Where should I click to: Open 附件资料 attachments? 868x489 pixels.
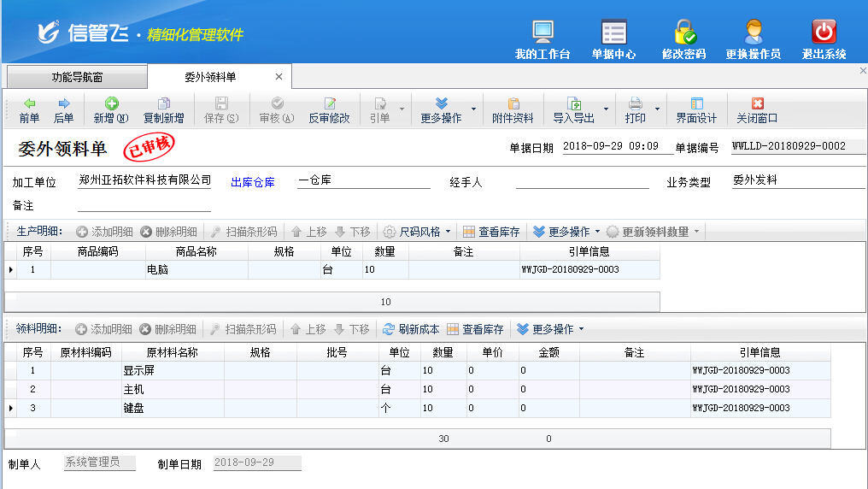point(513,110)
